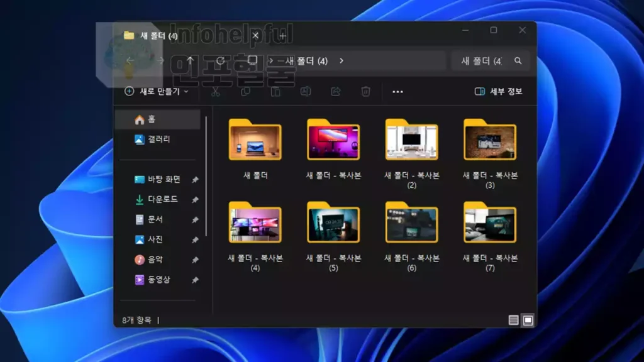Open 음악 in the sidebar
Screen dimensions: 644x362
(157, 260)
